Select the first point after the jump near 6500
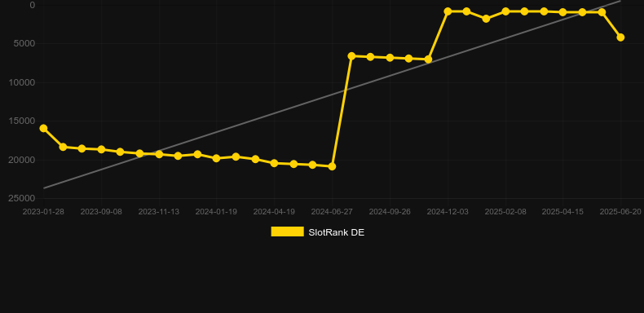 pyautogui.click(x=351, y=56)
